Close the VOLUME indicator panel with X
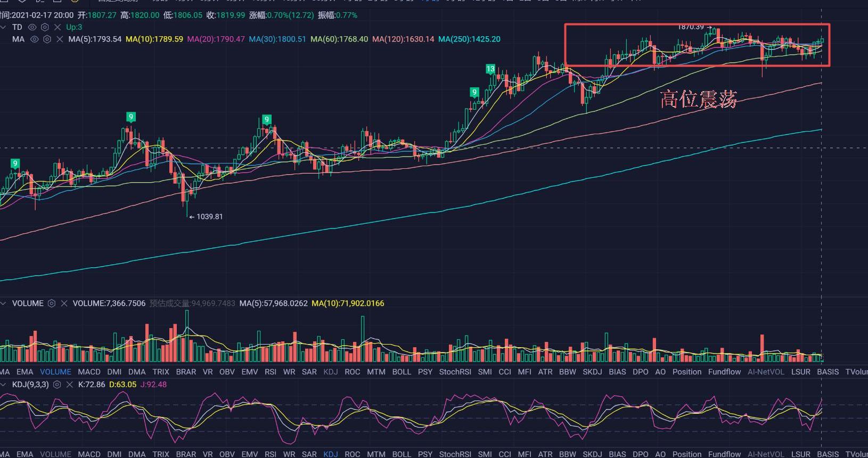868x458 pixels. [64, 304]
